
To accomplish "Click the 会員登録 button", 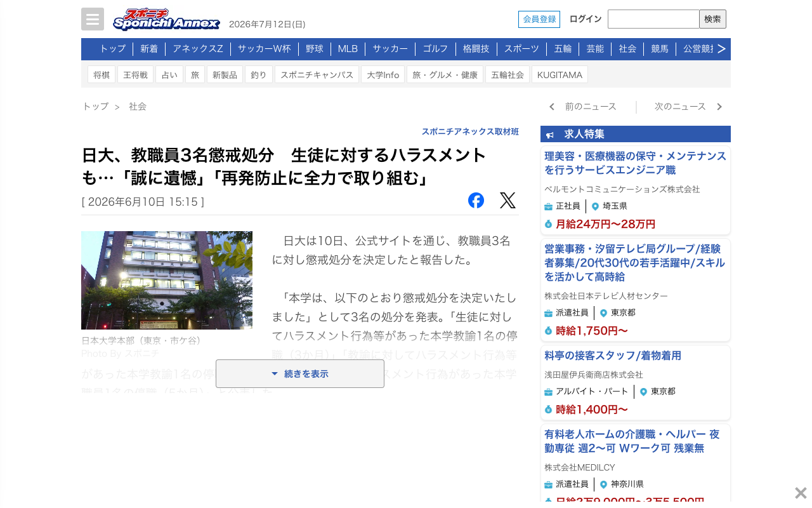I will pos(539,19).
